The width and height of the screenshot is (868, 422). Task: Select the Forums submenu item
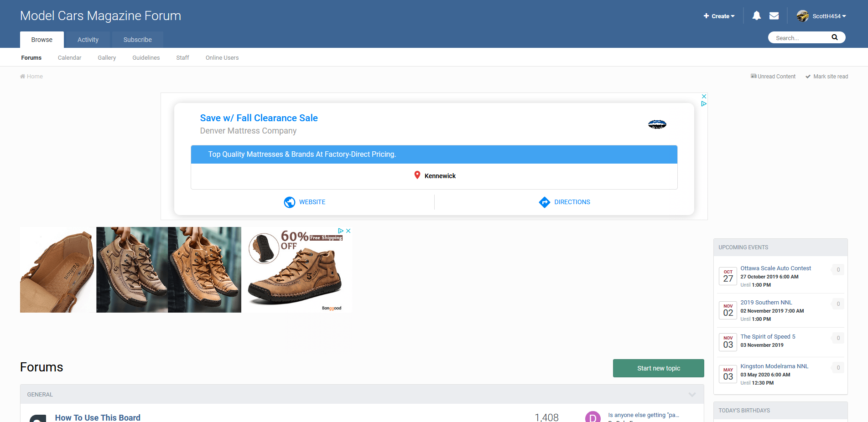click(x=31, y=58)
